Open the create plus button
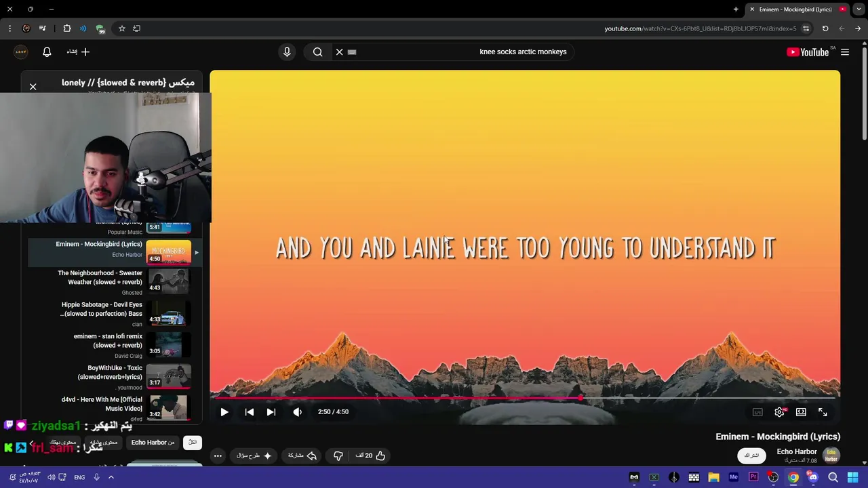Viewport: 868px width, 488px height. click(x=78, y=52)
